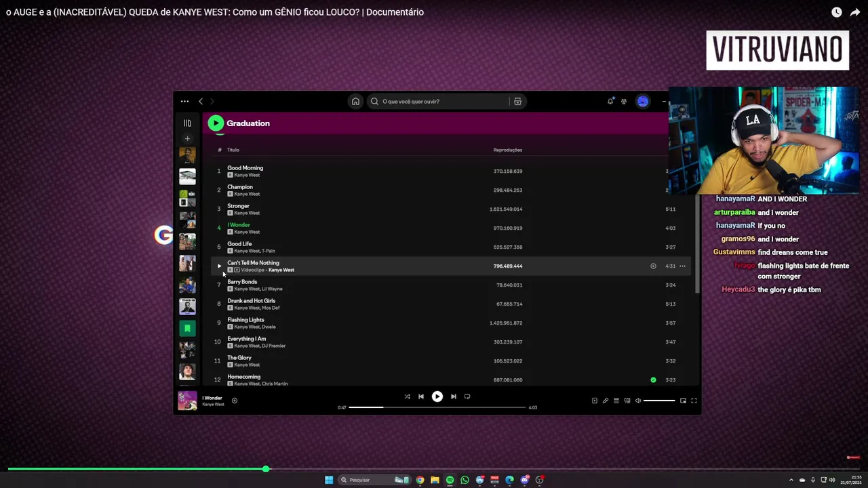Screen dimensions: 868x488
Task: Click the now-playing album cover thumbnail
Action: [187, 401]
